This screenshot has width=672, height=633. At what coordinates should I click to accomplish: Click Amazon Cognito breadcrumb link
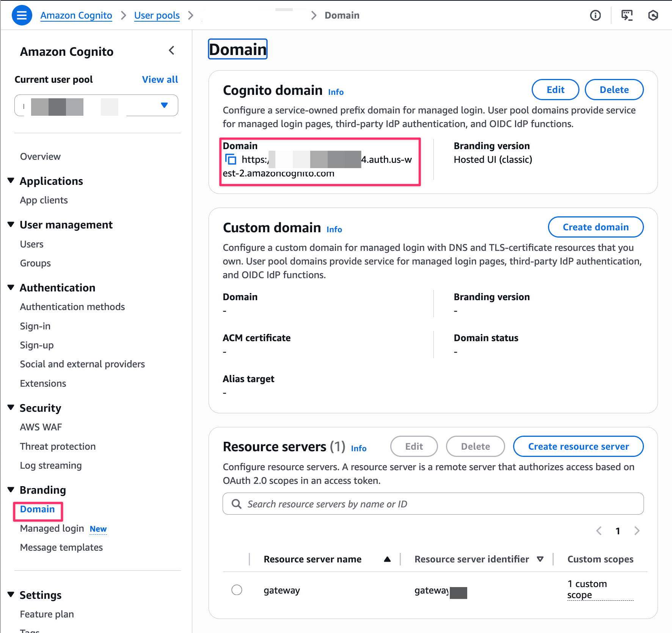point(76,15)
